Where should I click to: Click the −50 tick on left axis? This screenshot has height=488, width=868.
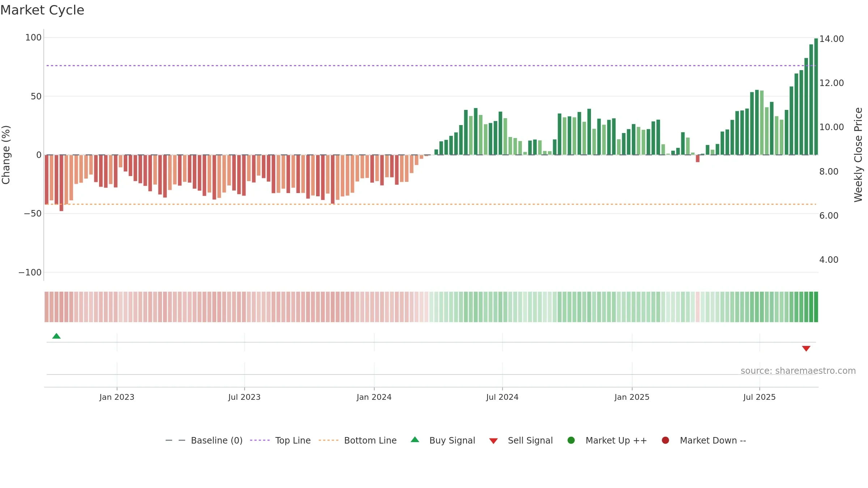(33, 214)
